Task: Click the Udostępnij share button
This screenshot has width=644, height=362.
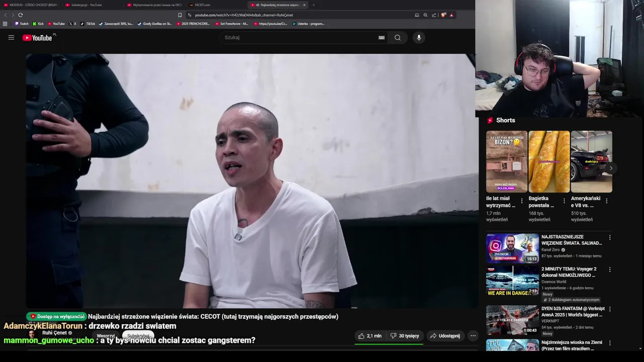Action: [445, 336]
